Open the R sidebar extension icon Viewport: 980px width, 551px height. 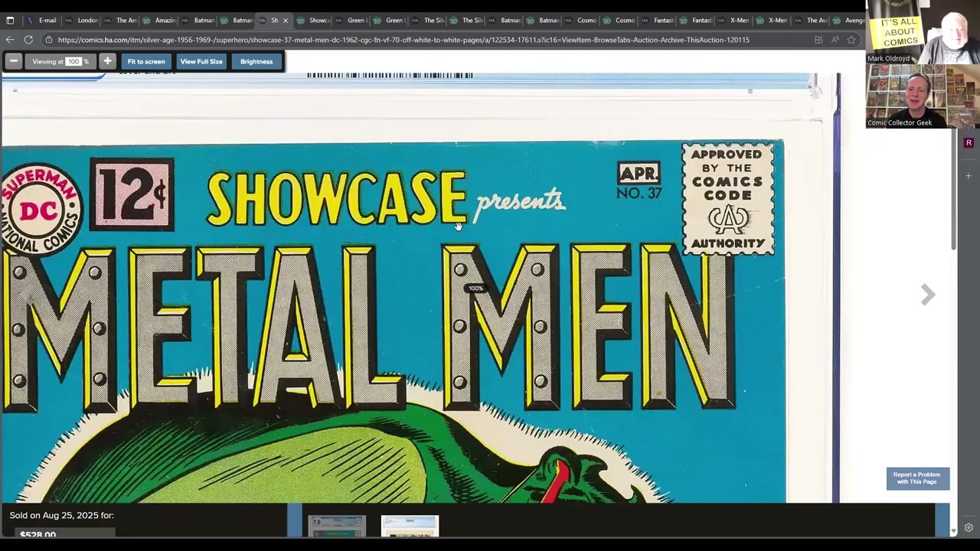(969, 143)
